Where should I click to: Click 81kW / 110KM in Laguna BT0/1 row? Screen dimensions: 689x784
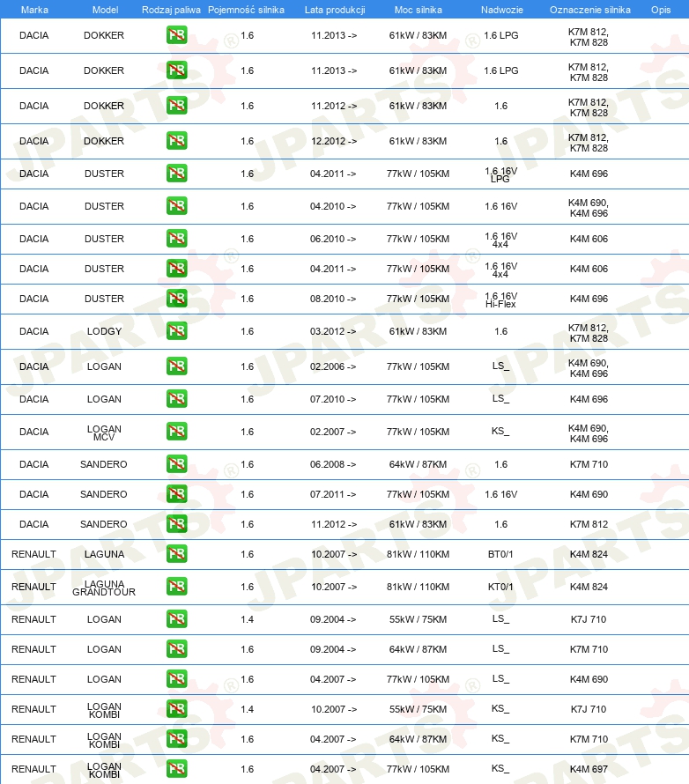click(418, 554)
